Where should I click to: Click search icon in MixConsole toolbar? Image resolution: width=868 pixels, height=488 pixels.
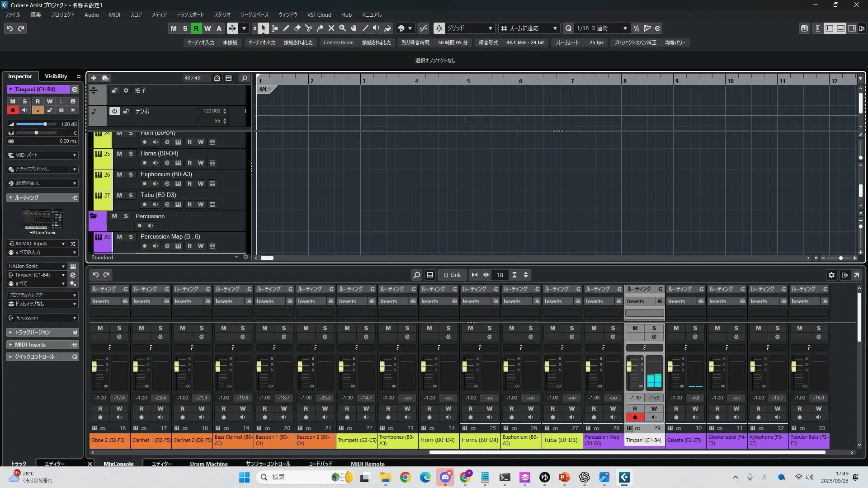click(x=416, y=275)
